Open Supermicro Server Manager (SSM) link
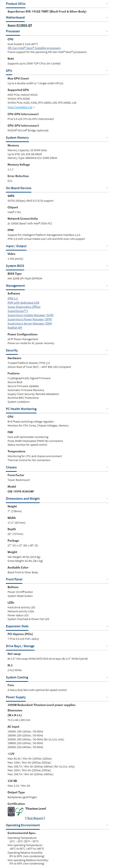The width and height of the screenshot is (115, 868). pyautogui.click(x=30, y=323)
